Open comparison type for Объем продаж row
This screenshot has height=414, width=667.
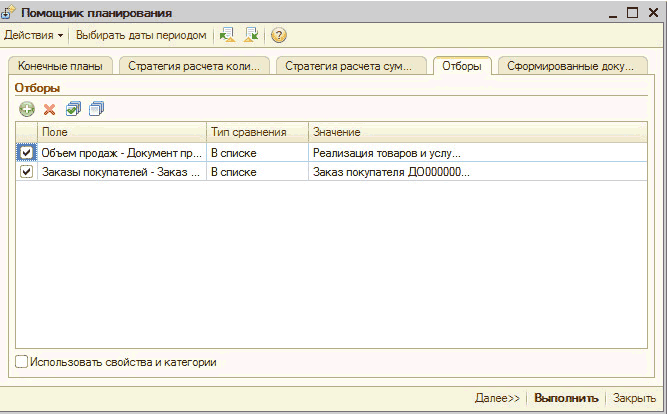coord(256,153)
